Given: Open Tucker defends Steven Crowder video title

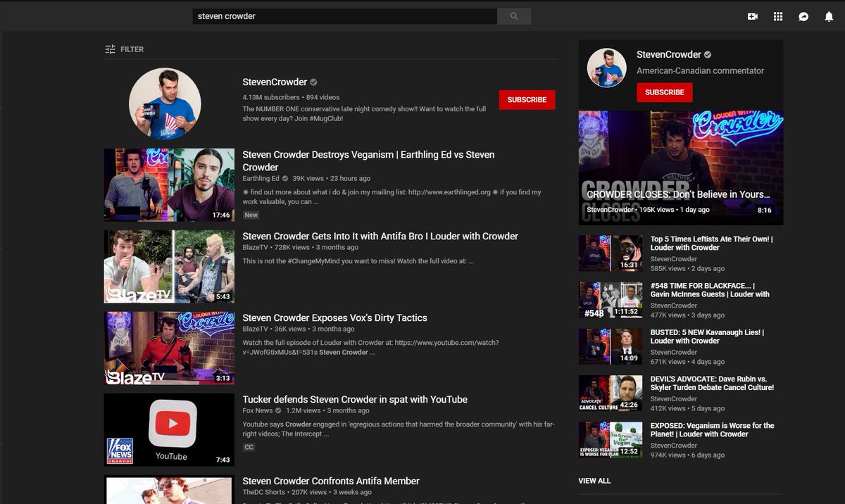Looking at the screenshot, I should pos(355,400).
